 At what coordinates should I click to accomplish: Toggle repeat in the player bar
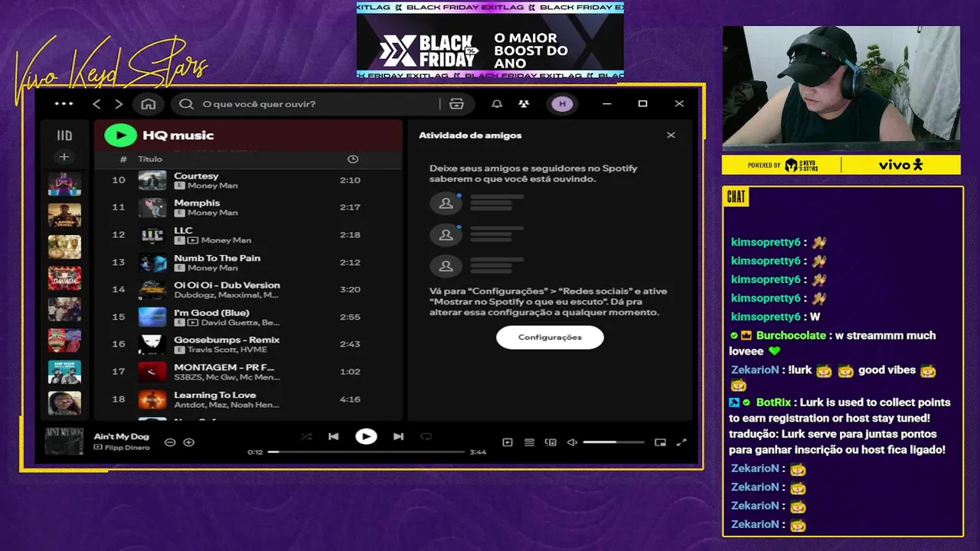[426, 437]
